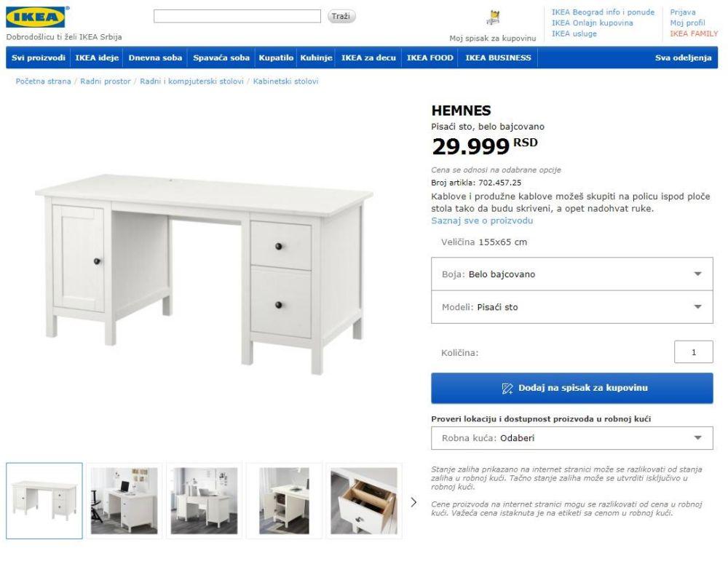Image resolution: width=728 pixels, height=564 pixels.
Task: Show next product thumbnails arrow
Action: click(x=414, y=502)
